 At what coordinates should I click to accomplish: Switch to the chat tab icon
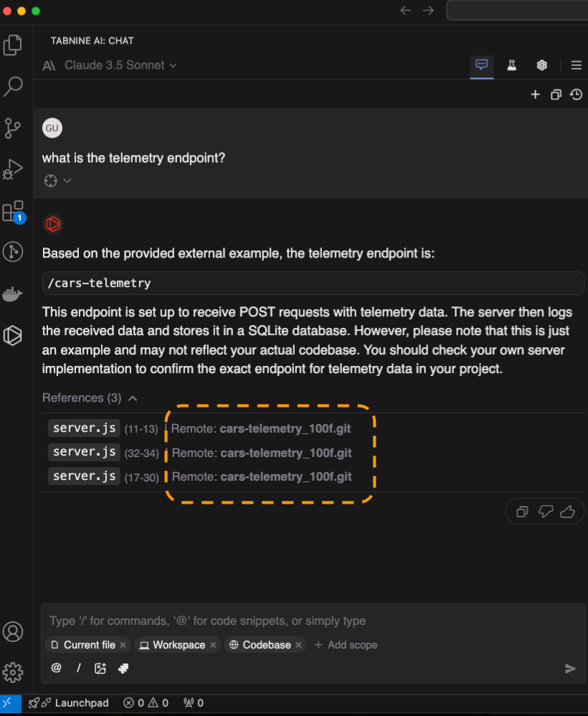click(x=482, y=65)
